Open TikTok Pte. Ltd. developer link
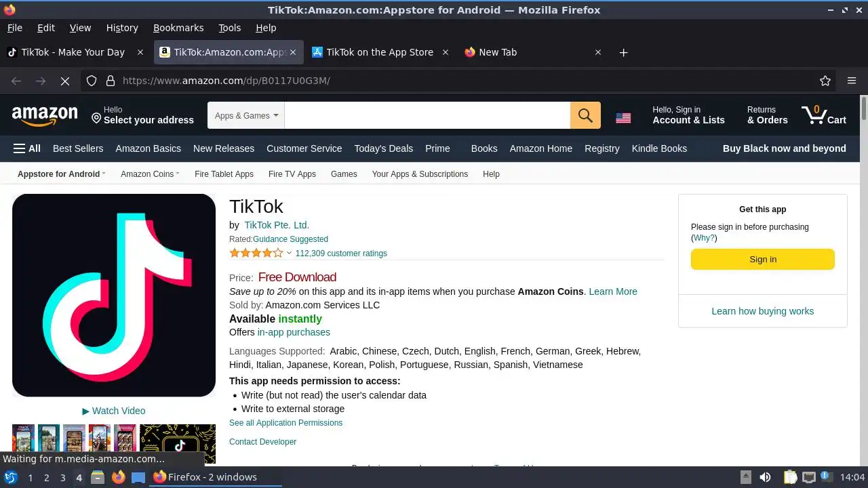Screen dimensions: 868x488 (x=277, y=225)
